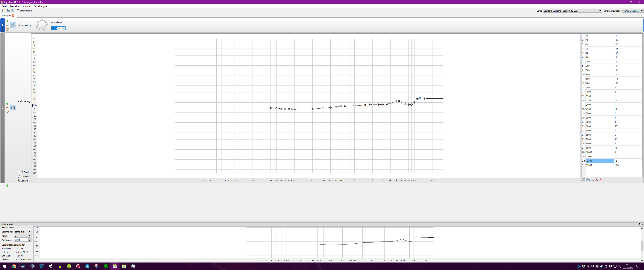Click the invert response icon below table

[x=592, y=180]
